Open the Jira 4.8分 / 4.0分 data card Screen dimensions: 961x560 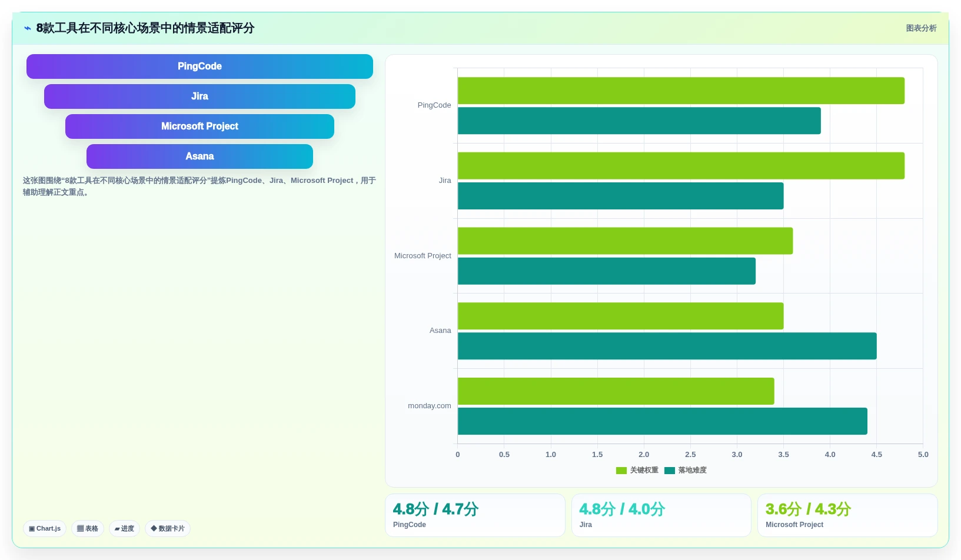[661, 515]
